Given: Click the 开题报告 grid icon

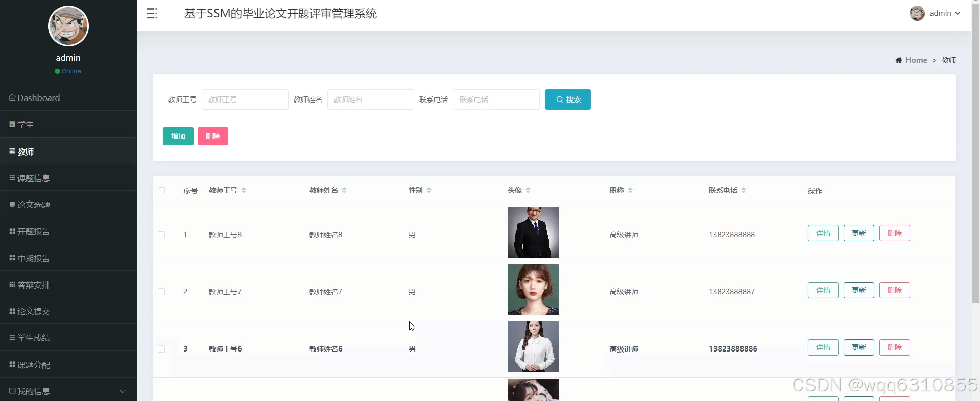Looking at the screenshot, I should [12, 231].
